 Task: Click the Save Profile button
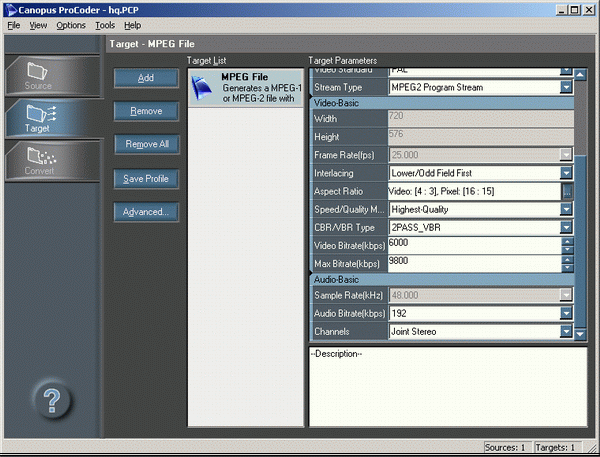coord(146,179)
